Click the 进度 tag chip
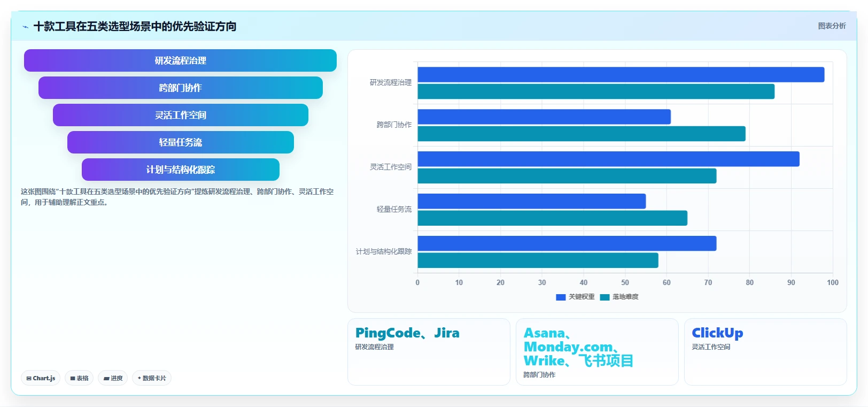Screen dimensions: 868x407 coord(113,378)
